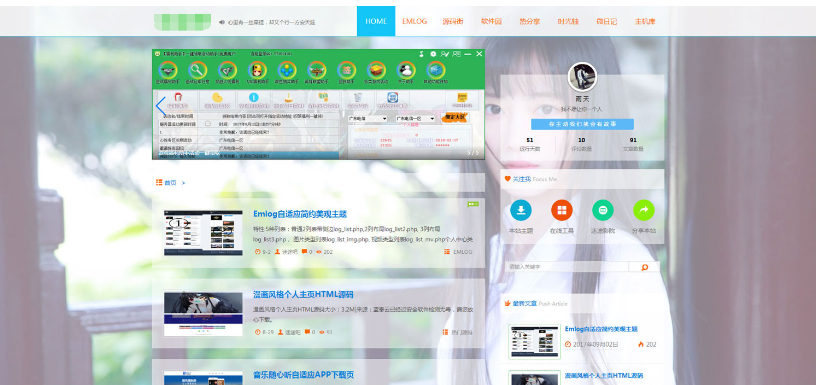Open the 软件园 navigation tab

coord(491,21)
